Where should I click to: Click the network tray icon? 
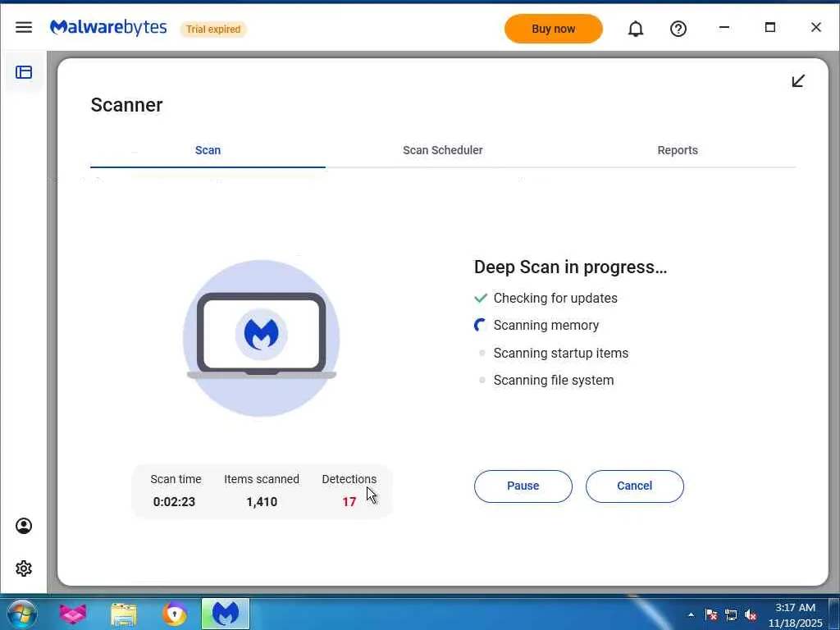pos(731,614)
